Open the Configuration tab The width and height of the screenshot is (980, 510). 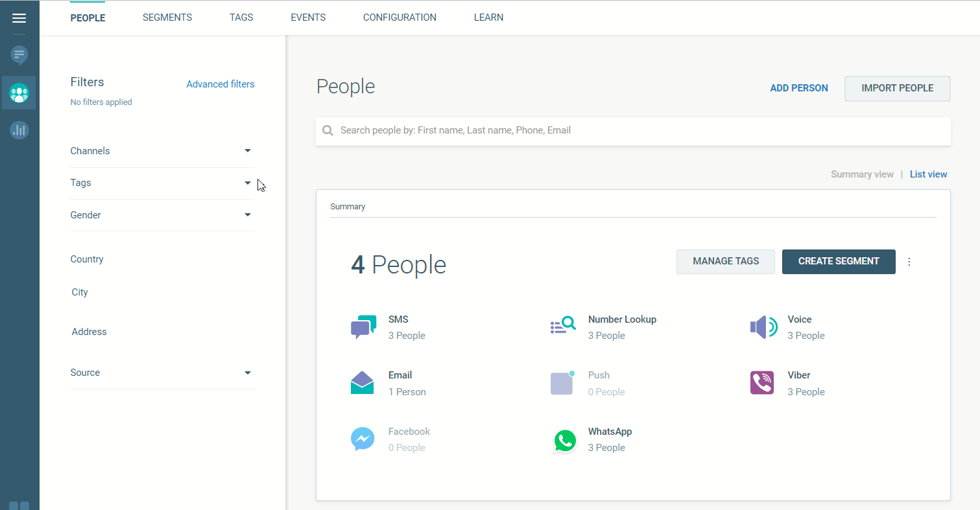[x=400, y=17]
